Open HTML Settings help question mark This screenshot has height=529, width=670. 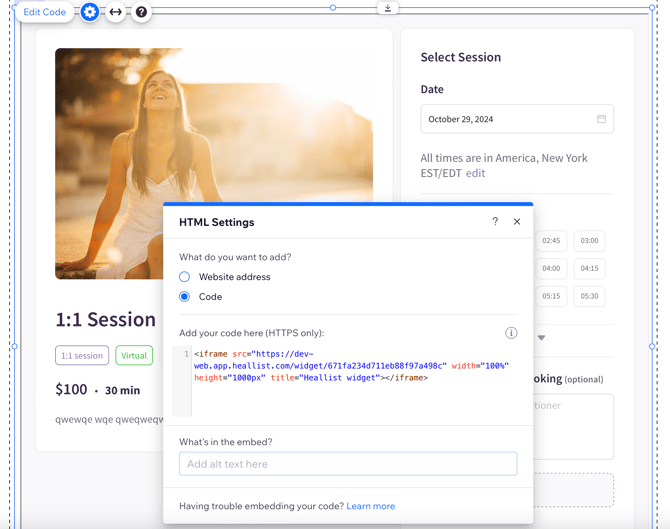pyautogui.click(x=495, y=221)
